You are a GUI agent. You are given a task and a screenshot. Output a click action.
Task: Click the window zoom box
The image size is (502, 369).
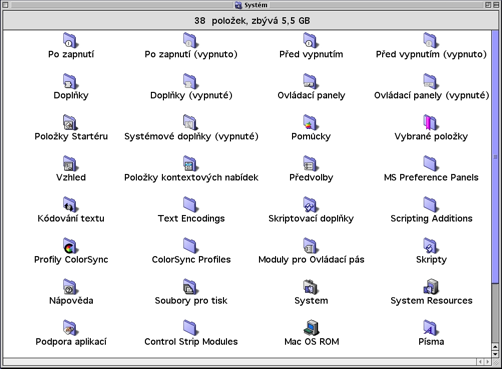coord(488,5)
